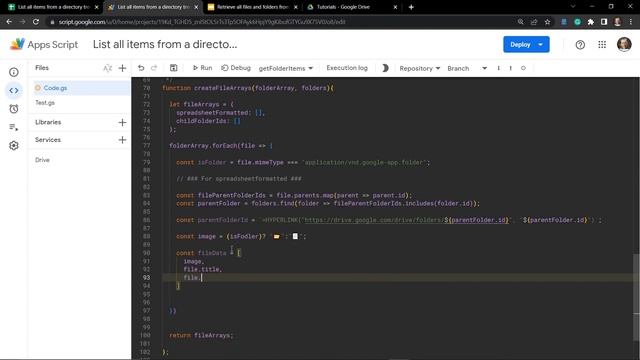Switch to Retrieve all files and folders tab
The image size is (640, 360).
click(x=252, y=7)
